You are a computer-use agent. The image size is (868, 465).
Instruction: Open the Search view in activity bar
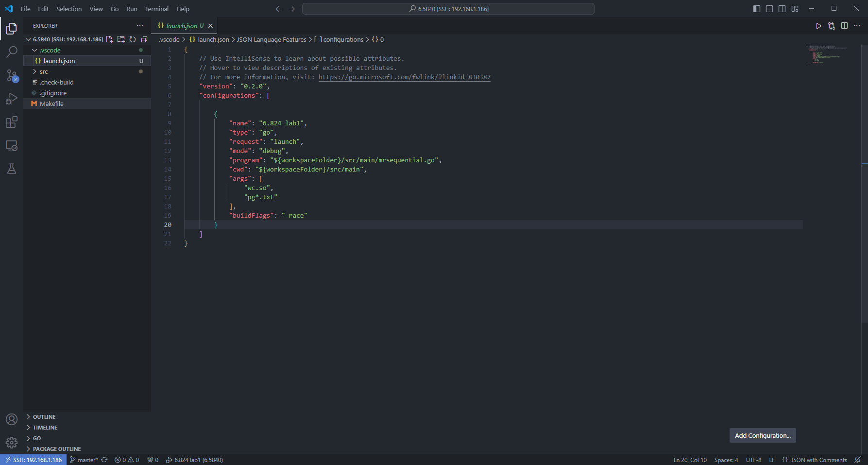click(x=12, y=52)
